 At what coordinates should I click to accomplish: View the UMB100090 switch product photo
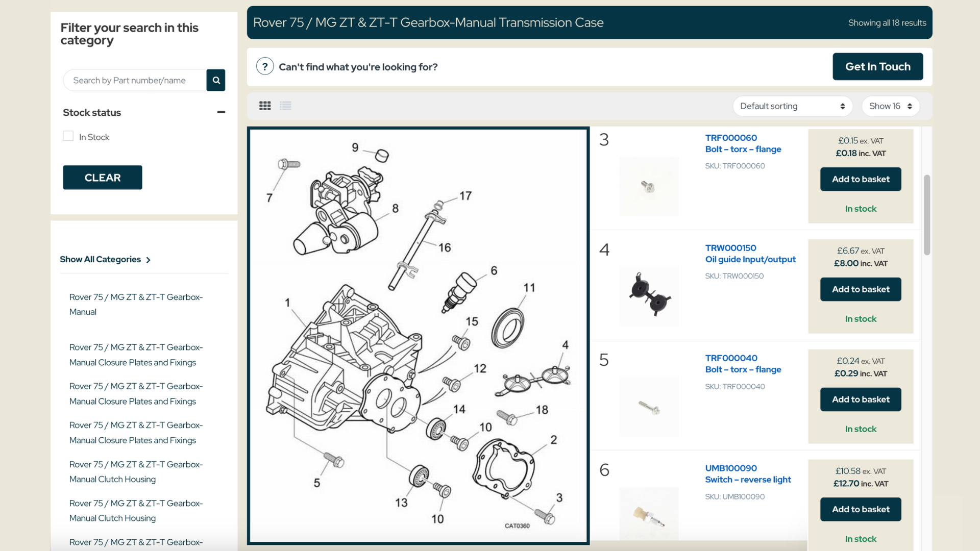click(649, 515)
